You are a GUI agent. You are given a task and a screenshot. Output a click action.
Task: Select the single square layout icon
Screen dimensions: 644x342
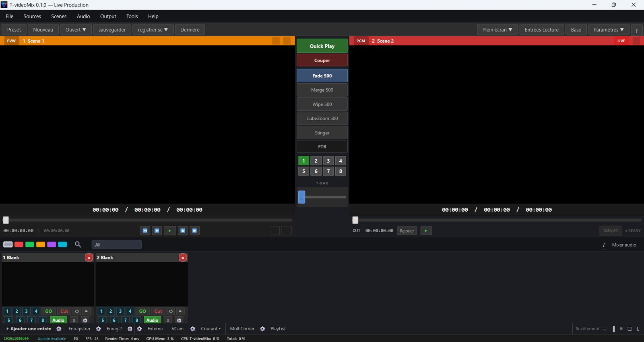[630, 329]
